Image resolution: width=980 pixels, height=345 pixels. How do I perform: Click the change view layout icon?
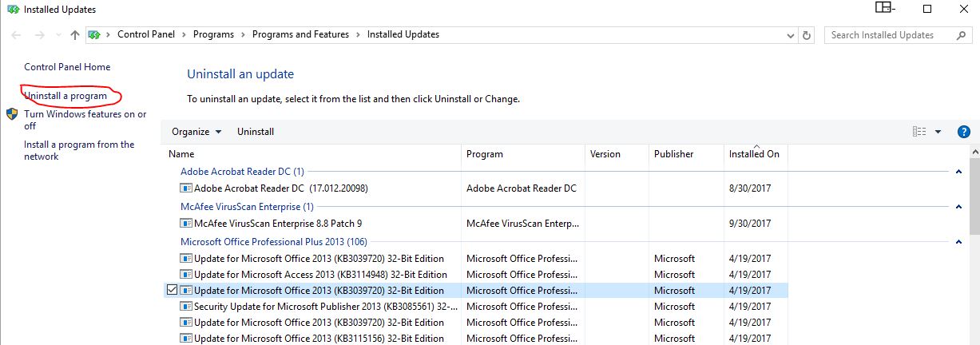coord(919,132)
